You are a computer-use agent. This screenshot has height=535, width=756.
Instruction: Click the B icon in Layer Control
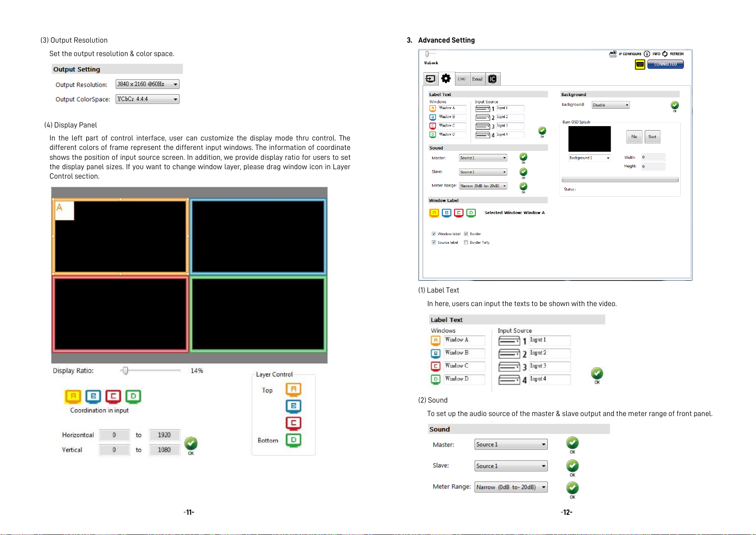coord(293,406)
